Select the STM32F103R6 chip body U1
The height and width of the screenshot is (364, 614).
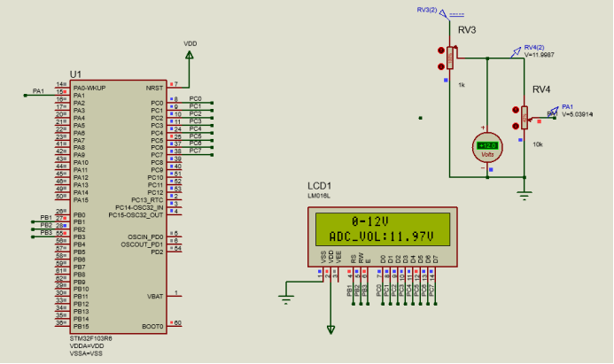[118, 207]
